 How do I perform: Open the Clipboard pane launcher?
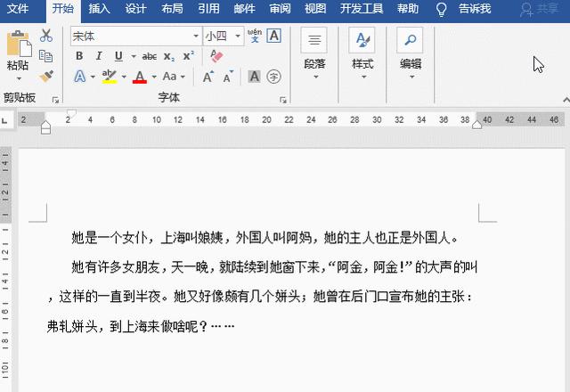[55, 100]
